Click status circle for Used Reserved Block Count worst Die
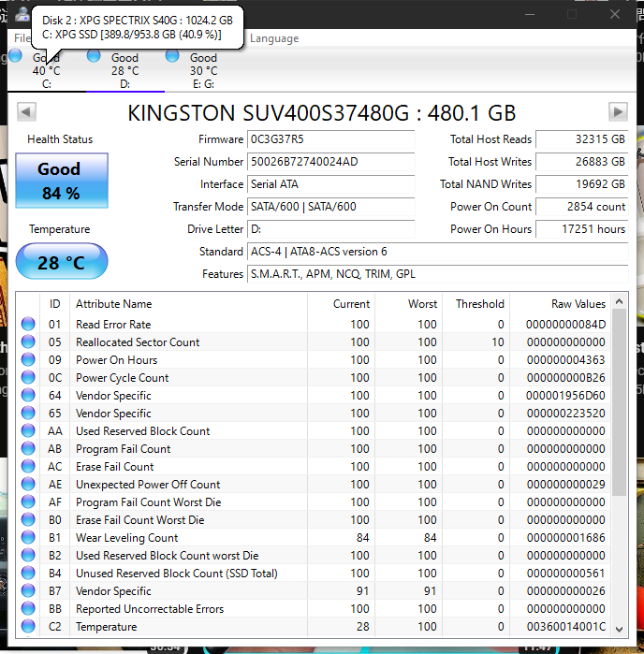 point(28,555)
